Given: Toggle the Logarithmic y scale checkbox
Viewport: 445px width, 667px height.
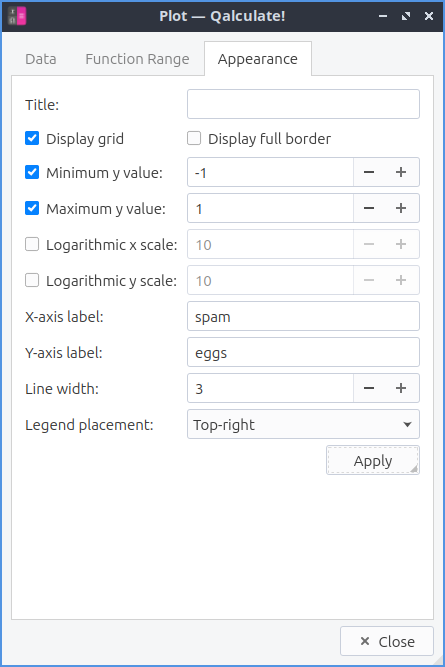Looking at the screenshot, I should click(32, 280).
